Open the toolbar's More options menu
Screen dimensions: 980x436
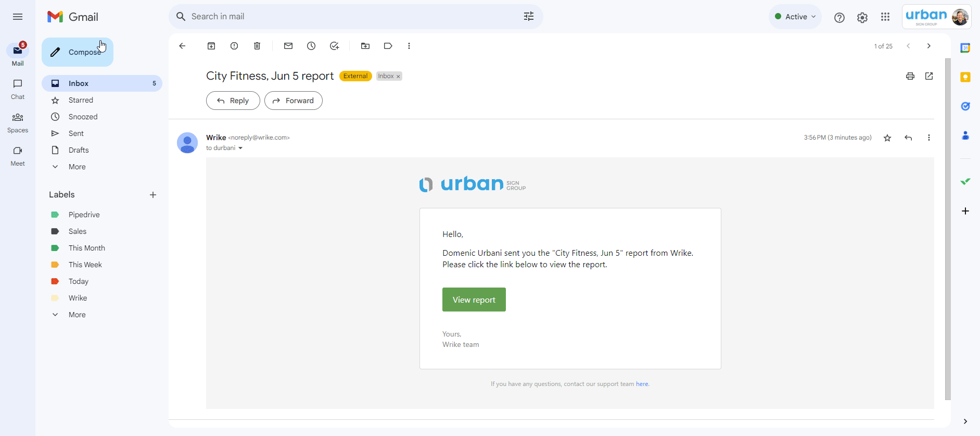tap(409, 46)
